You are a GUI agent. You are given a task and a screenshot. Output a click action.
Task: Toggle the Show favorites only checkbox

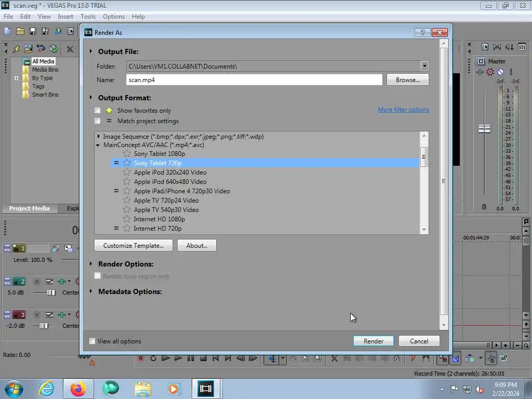pos(97,110)
